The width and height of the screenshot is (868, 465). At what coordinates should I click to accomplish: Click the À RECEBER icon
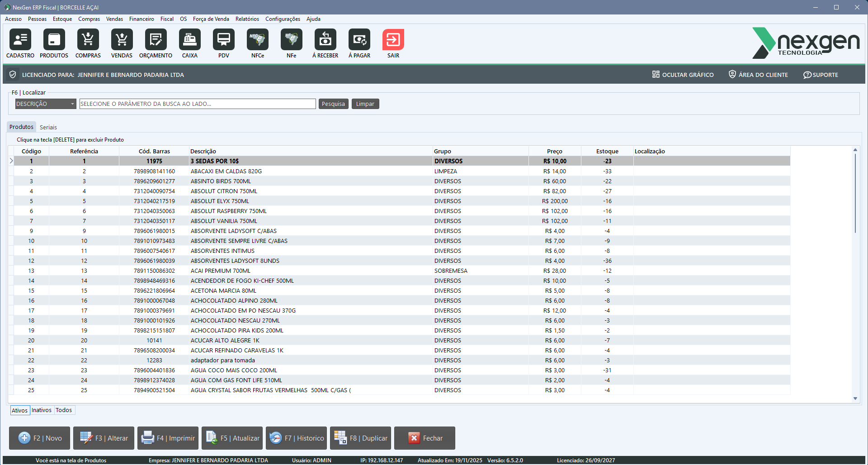[x=325, y=40]
